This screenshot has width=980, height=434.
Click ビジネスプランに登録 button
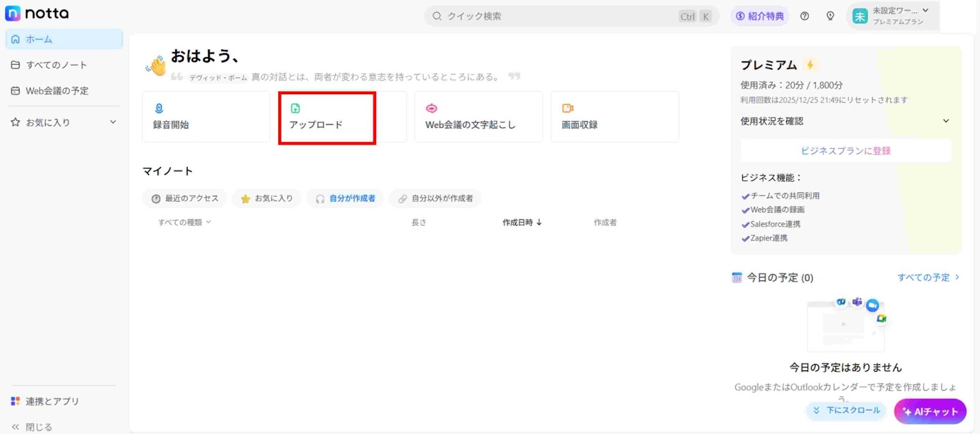point(846,151)
